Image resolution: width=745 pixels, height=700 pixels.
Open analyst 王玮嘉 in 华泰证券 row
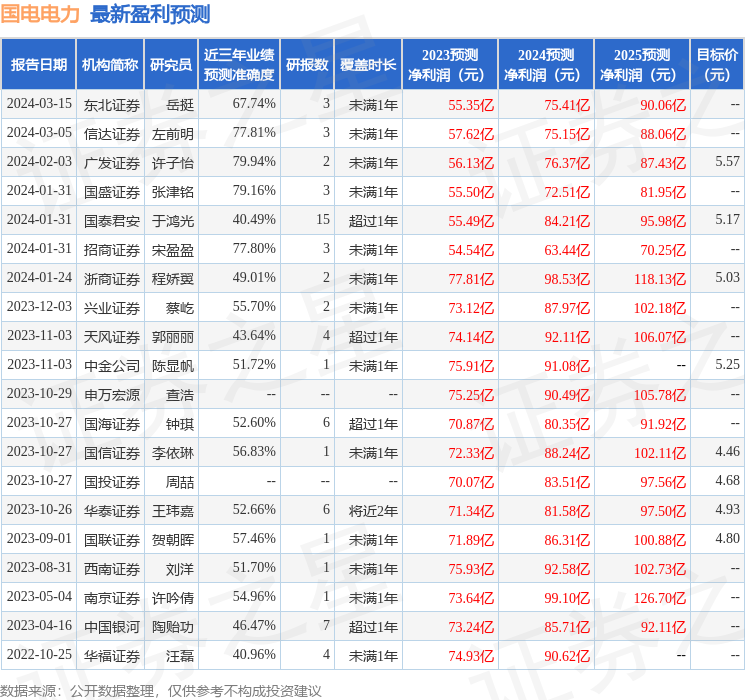click(172, 511)
